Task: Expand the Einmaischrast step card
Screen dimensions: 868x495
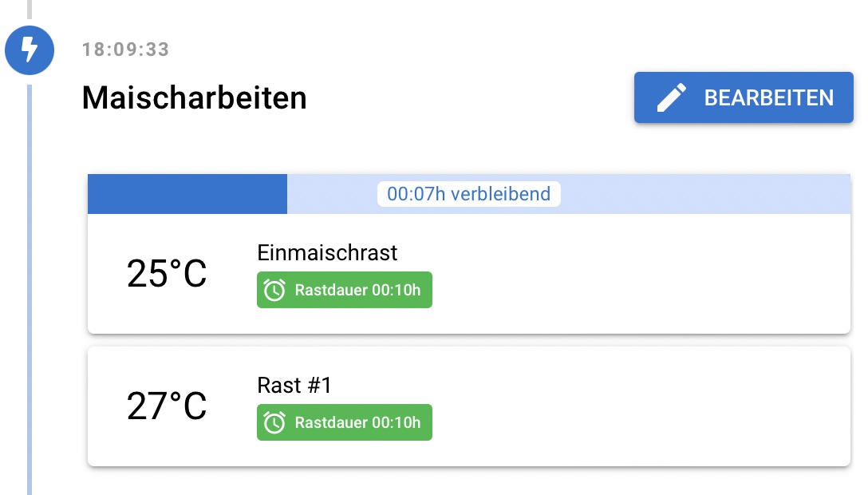Action: click(x=469, y=271)
